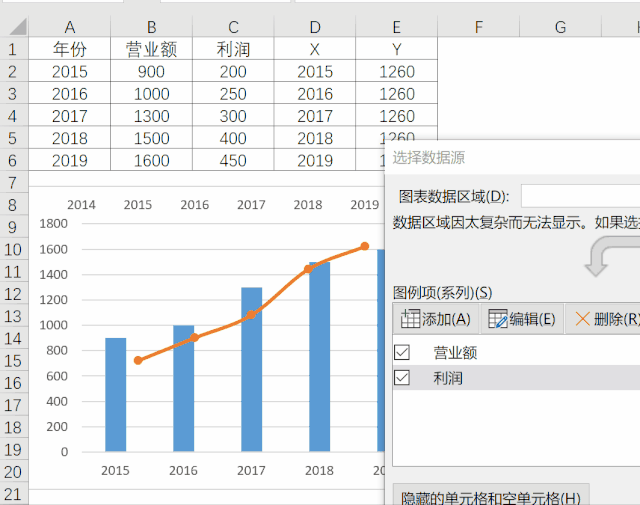This screenshot has width=640, height=505.
Task: Select cell B1 containing 营业额
Action: 151,49
